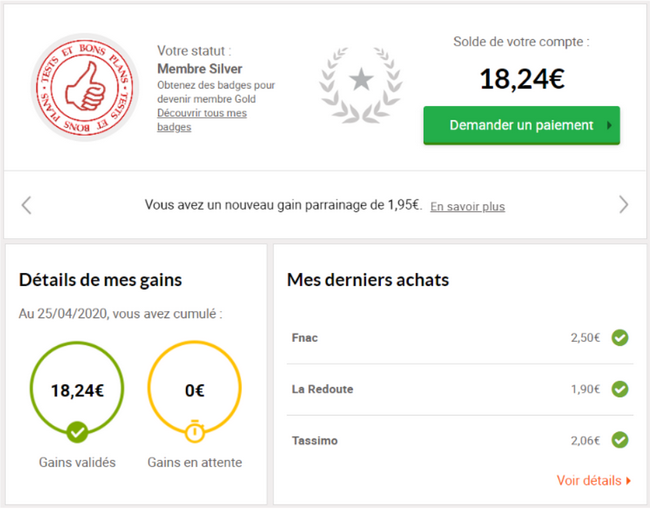Click the green check next to Fnac
This screenshot has width=650, height=509.
click(x=620, y=338)
